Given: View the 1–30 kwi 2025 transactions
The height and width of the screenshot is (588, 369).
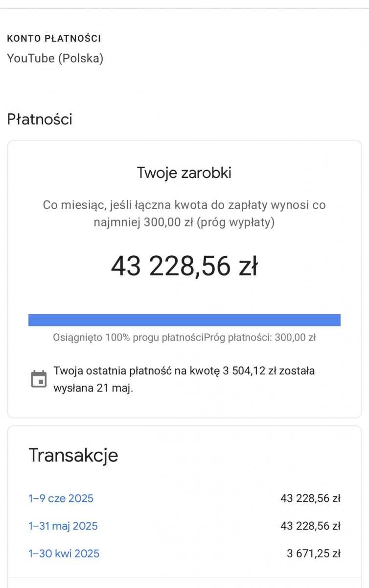Looking at the screenshot, I should pyautogui.click(x=64, y=553).
